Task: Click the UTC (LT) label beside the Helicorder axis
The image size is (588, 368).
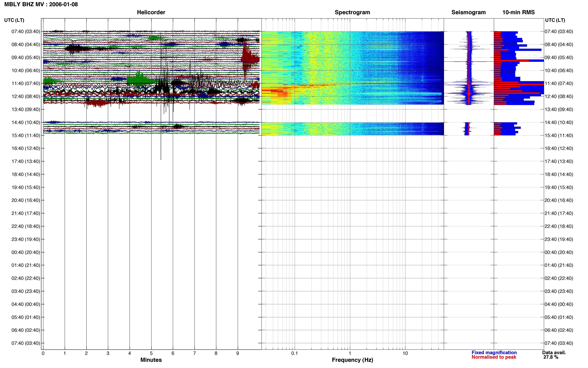Action: coord(14,20)
